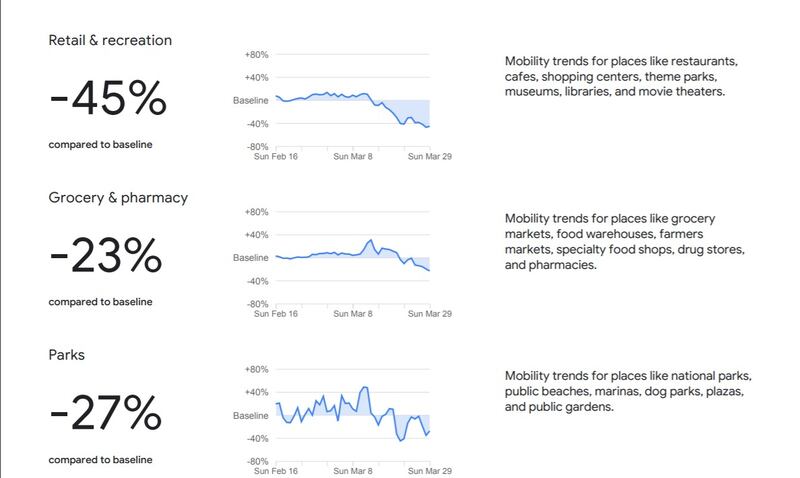This screenshot has height=478, width=800.
Task: Click the -45% retail figure
Action: (x=107, y=99)
